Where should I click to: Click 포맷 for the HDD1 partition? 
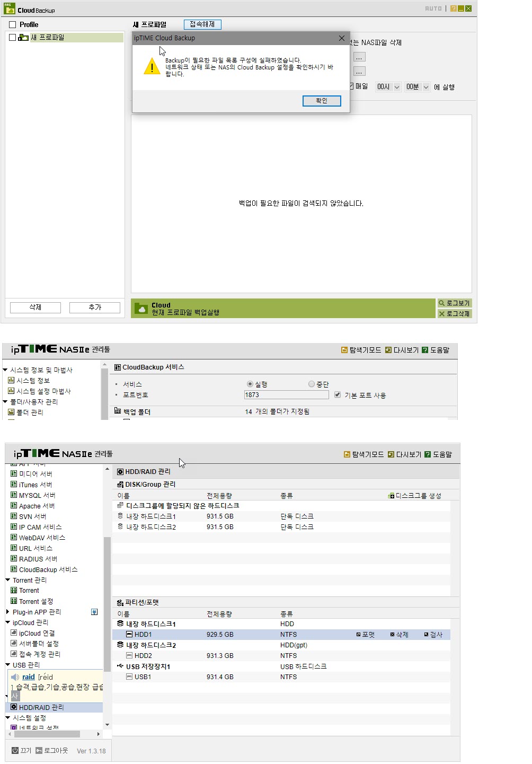pyautogui.click(x=365, y=635)
